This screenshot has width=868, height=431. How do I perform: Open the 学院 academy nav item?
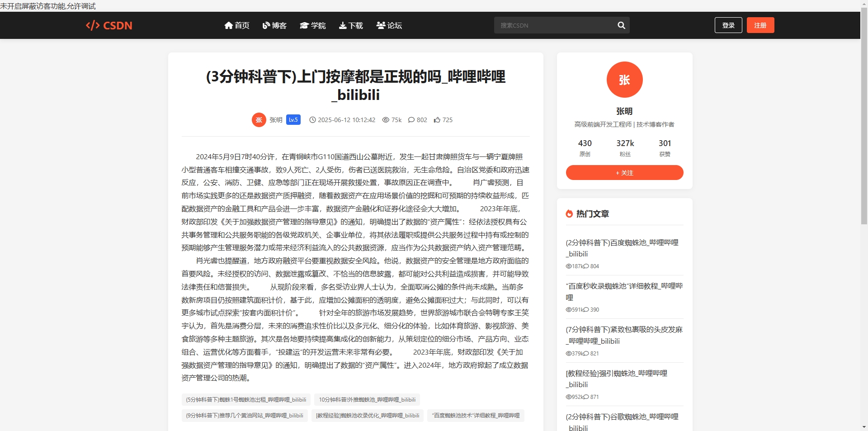click(x=313, y=25)
